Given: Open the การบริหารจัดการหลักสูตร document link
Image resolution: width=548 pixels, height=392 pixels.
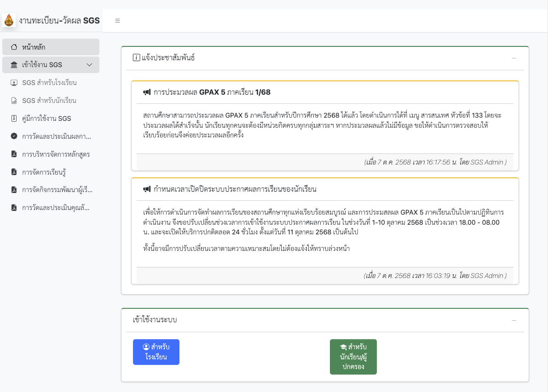Looking at the screenshot, I should 51,154.
